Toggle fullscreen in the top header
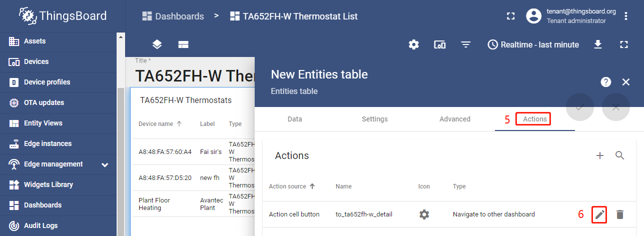The image size is (644, 236). coord(510,16)
